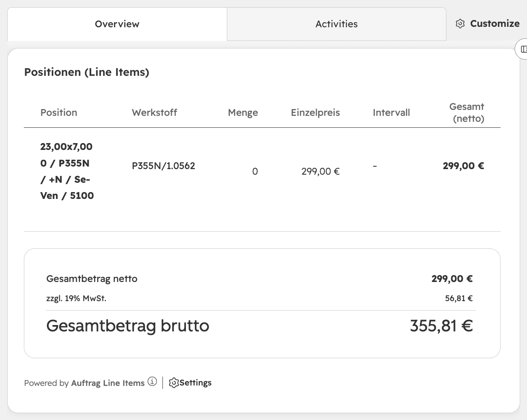Click the Intervall column header
Image resolution: width=527 pixels, height=420 pixels.
coord(391,112)
